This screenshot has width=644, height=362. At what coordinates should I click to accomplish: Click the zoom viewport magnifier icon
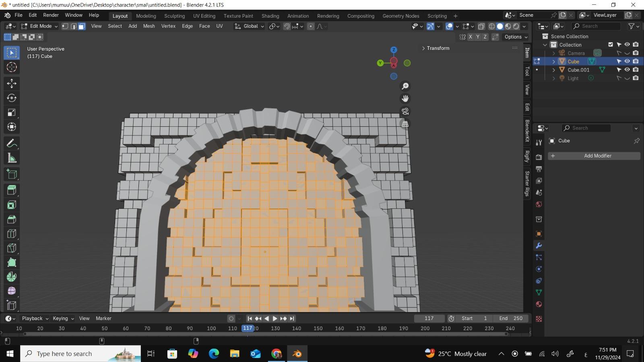[x=405, y=86]
